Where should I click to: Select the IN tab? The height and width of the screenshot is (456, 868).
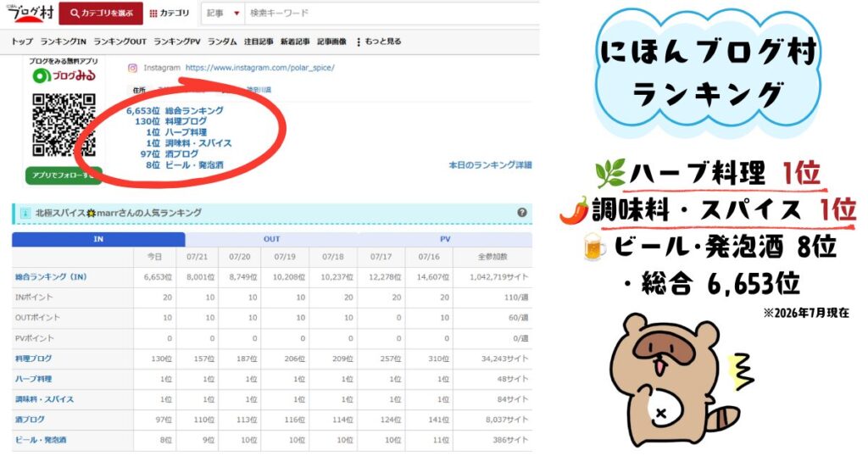pyautogui.click(x=98, y=239)
